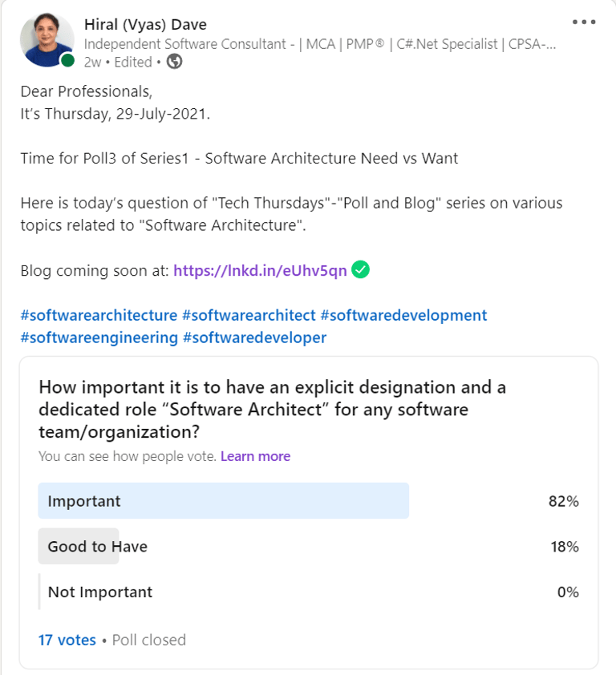The height and width of the screenshot is (675, 616).
Task: Open the three-dot post options menu
Action: click(584, 22)
